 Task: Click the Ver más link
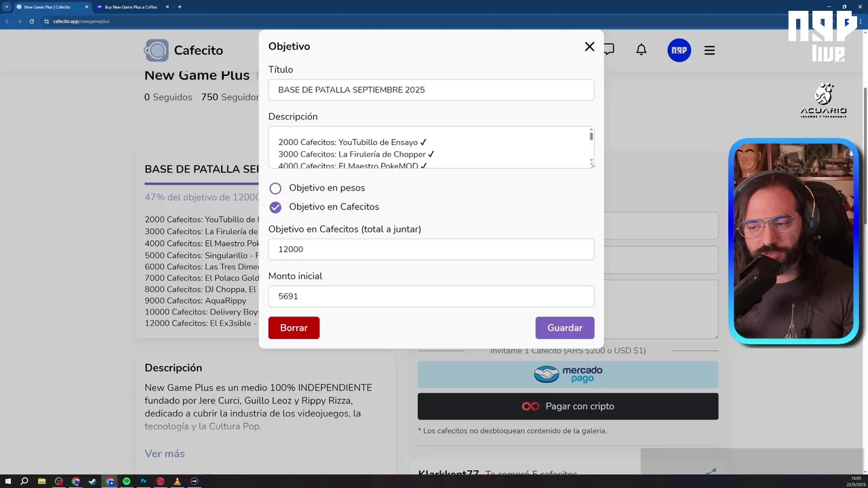pyautogui.click(x=165, y=453)
